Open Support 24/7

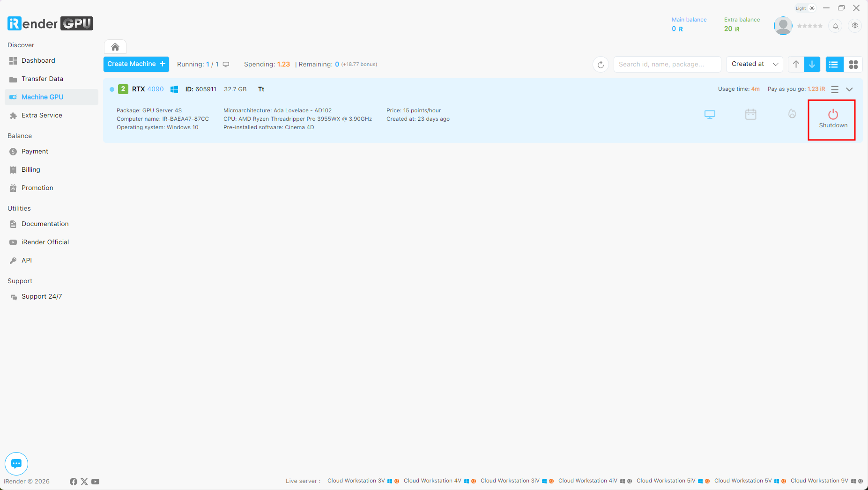52,297
